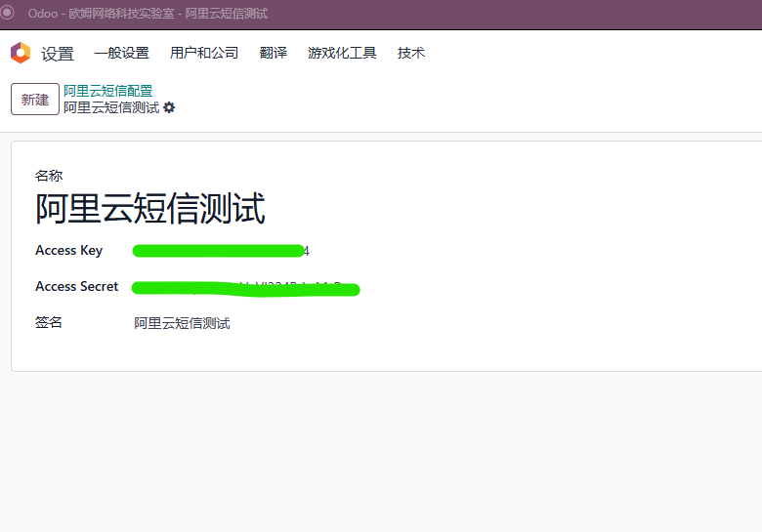Click the 签名 label

click(x=49, y=322)
